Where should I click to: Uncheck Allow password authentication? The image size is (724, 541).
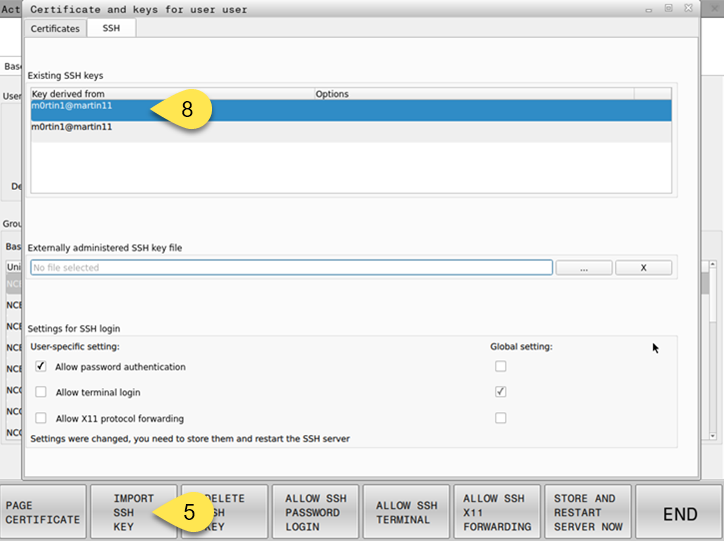41,367
